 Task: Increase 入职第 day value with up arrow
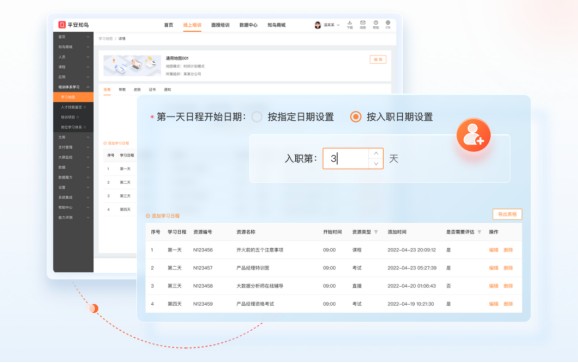[376, 153]
